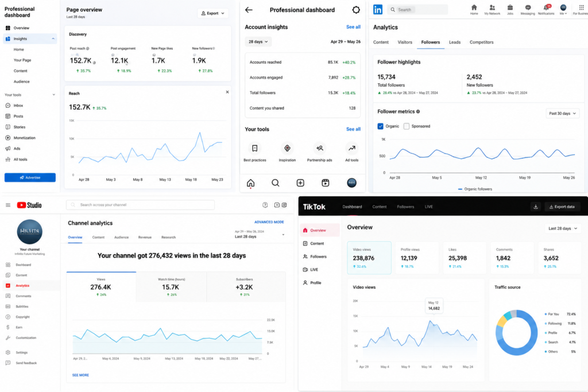Open Your Page under Facebook Insights
The height and width of the screenshot is (392, 588).
tap(22, 60)
